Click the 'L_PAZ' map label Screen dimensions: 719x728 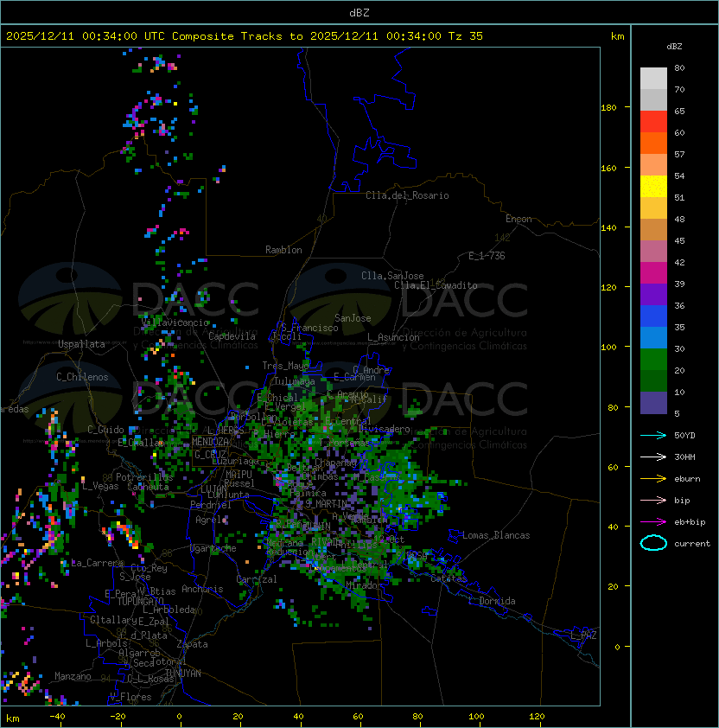583,635
